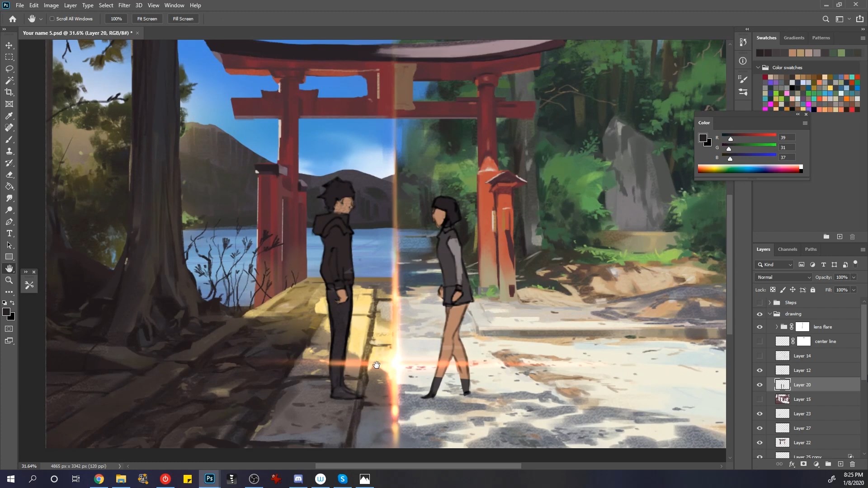The width and height of the screenshot is (868, 488).
Task: Hide the lens flare group
Action: pos(759,327)
